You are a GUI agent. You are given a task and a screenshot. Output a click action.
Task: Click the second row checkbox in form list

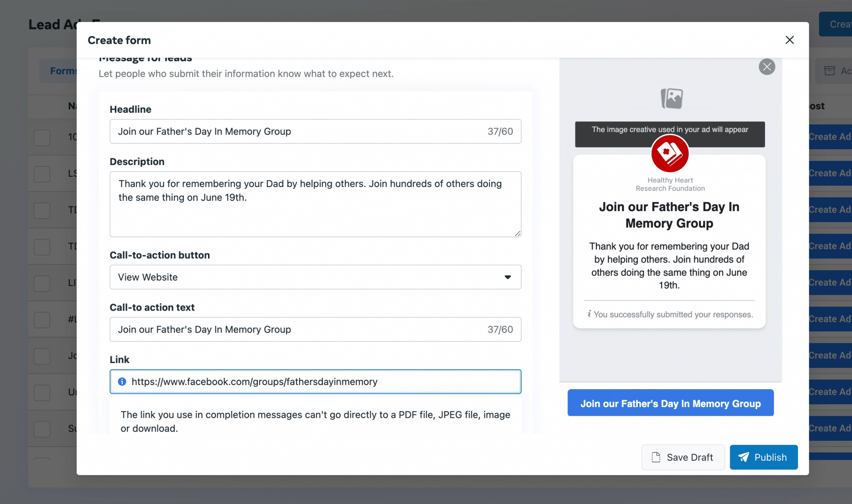click(x=42, y=173)
